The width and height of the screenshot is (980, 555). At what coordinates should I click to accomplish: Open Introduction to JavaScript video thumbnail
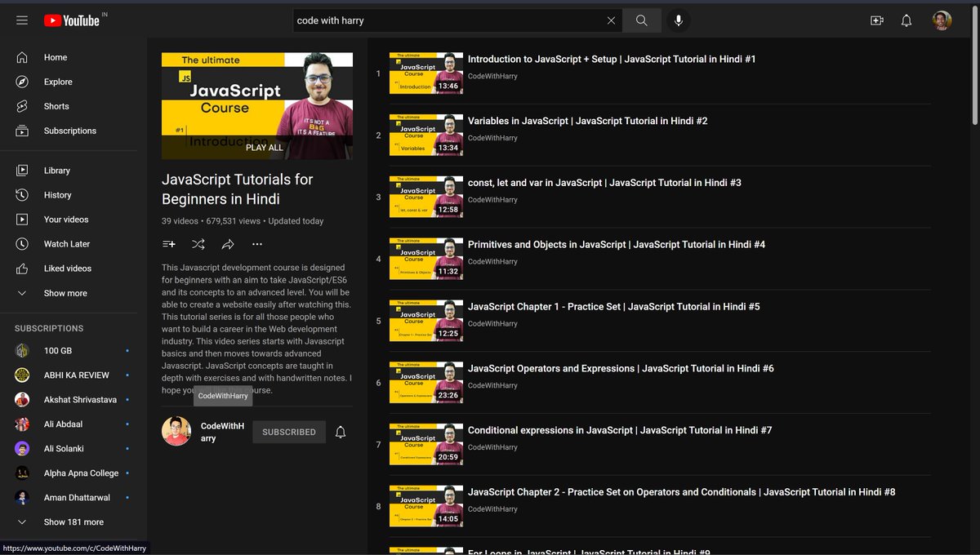[426, 73]
